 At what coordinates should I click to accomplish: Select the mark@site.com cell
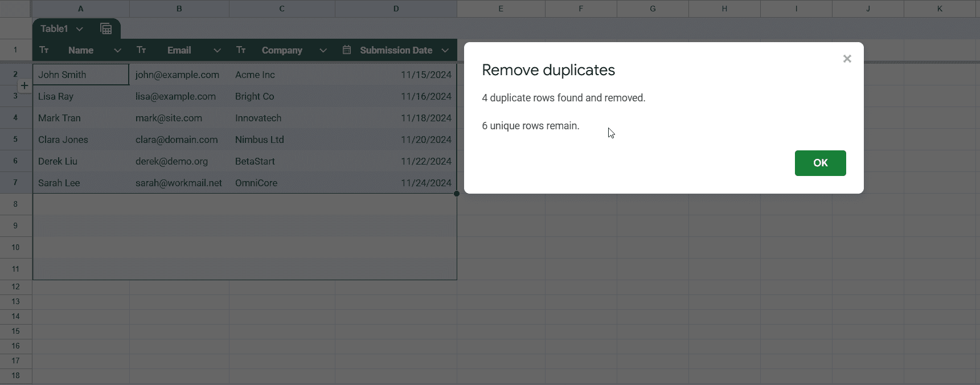coord(179,118)
